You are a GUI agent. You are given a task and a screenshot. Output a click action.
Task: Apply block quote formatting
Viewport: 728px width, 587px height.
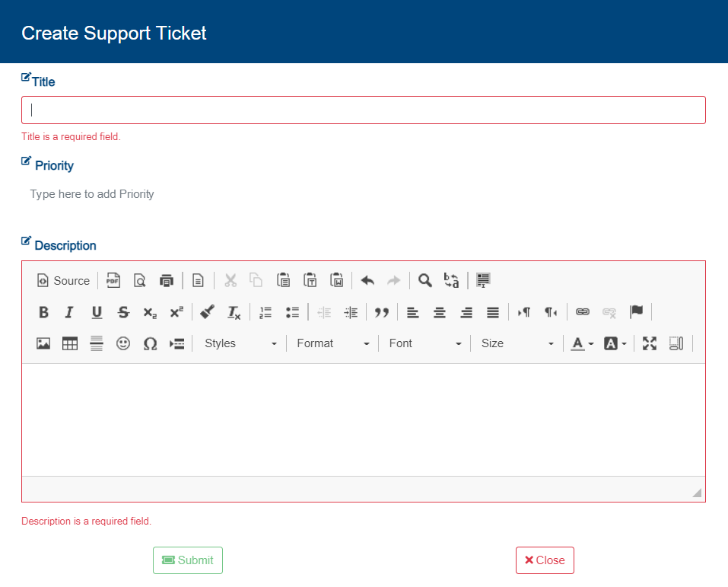click(382, 312)
